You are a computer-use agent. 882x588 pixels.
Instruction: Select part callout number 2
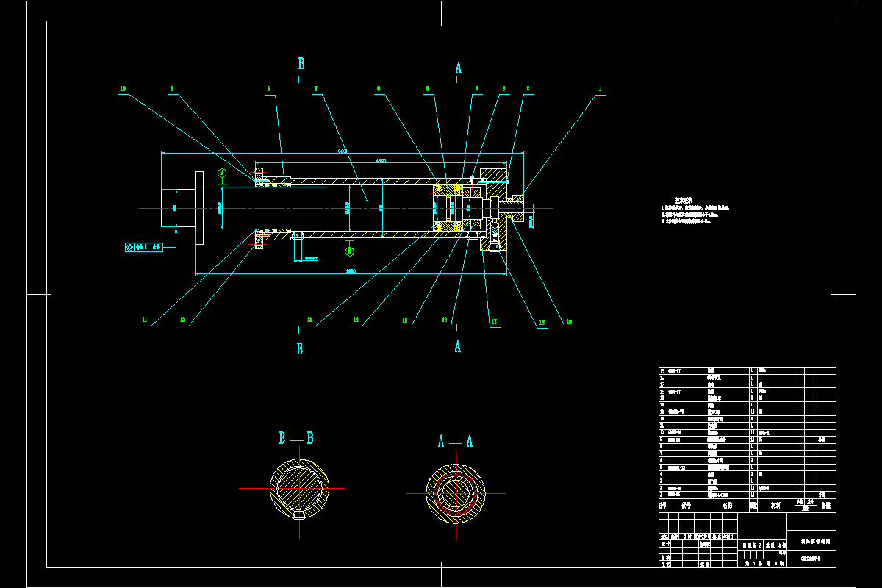tap(527, 89)
